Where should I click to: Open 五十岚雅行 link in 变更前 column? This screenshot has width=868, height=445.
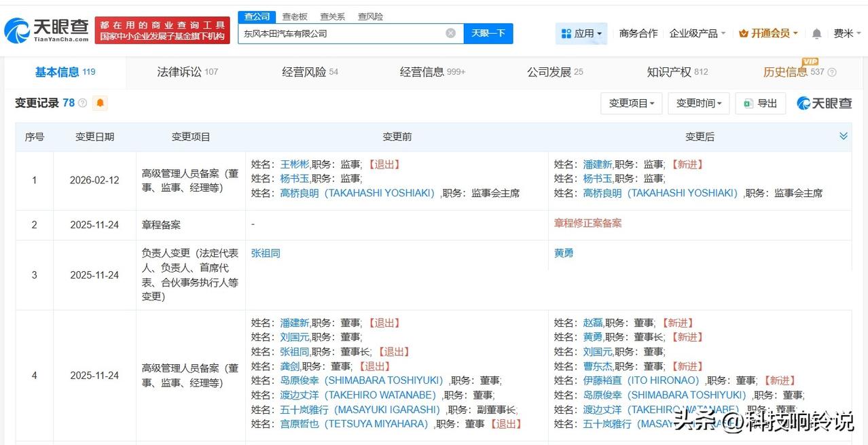pyautogui.click(x=362, y=410)
